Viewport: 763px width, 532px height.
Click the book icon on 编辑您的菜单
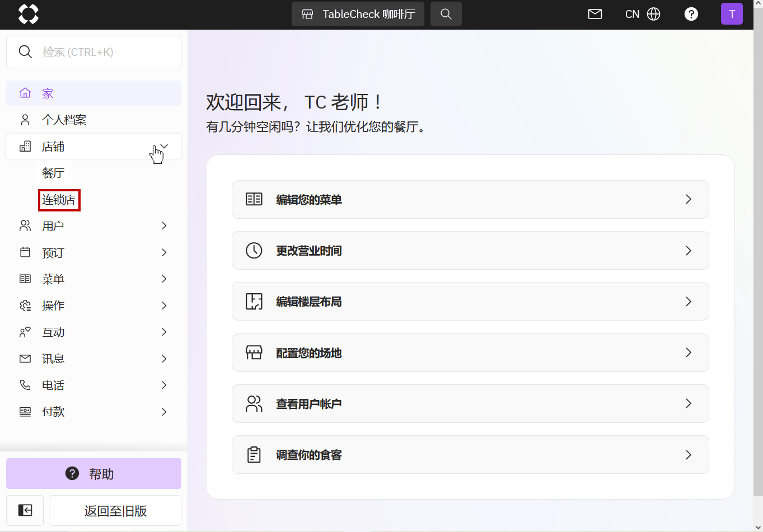tap(254, 199)
